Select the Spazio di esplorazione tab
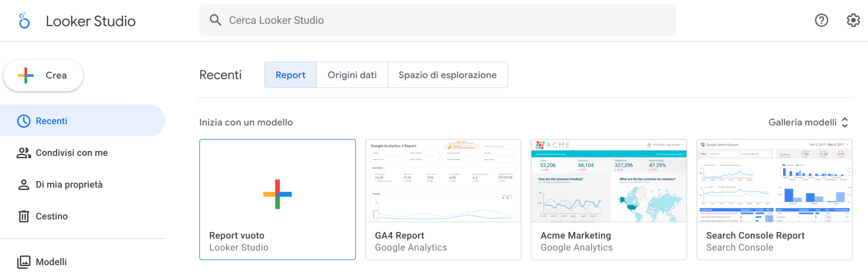 pos(447,75)
